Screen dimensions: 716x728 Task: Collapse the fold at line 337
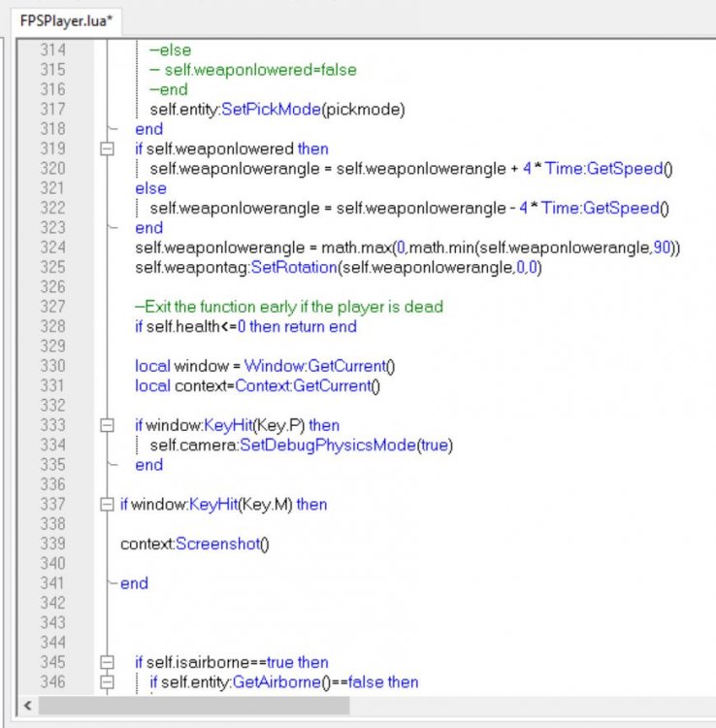click(x=107, y=504)
